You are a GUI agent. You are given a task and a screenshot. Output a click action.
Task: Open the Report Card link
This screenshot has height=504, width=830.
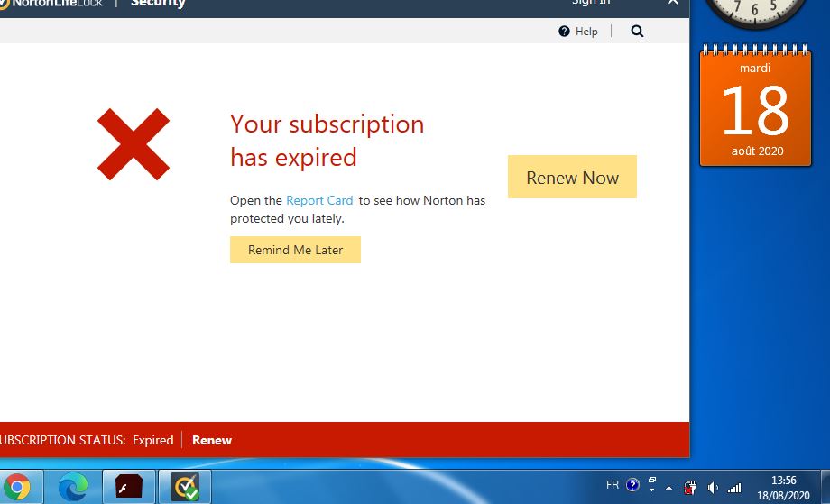(319, 200)
